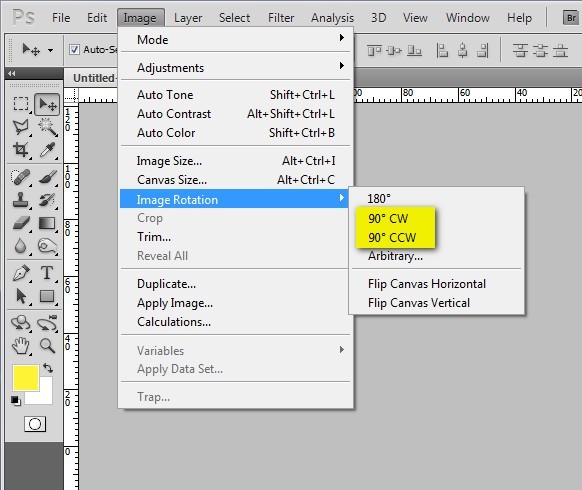Select the Brush tool
Image resolution: width=582 pixels, height=490 pixels.
click(47, 177)
